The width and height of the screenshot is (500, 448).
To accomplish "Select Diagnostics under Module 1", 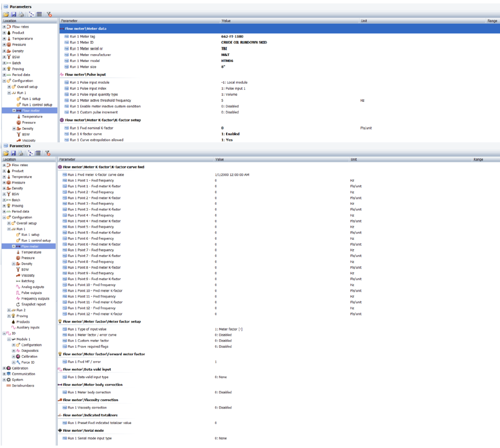I will point(30,351).
